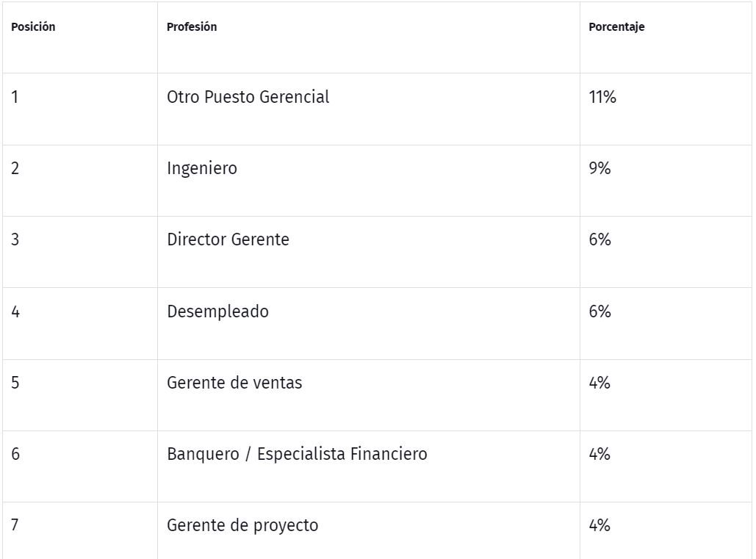Select the Desempleado profession cell
Image resolution: width=756 pixels, height=559 pixels.
pyautogui.click(x=217, y=311)
